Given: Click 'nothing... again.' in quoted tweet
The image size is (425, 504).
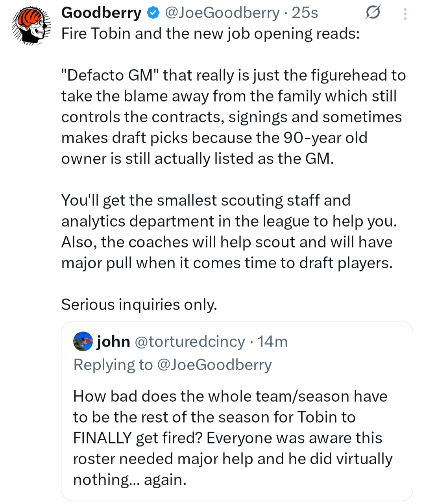Looking at the screenshot, I should tap(129, 480).
